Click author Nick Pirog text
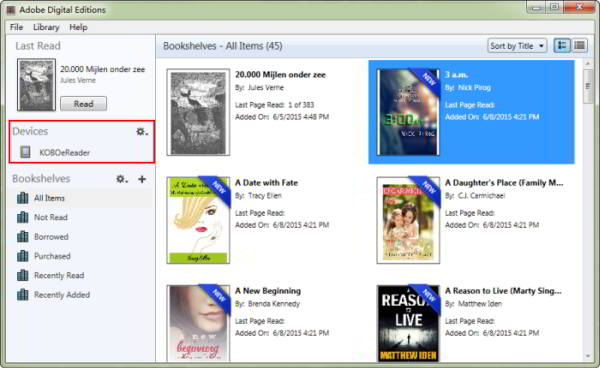This screenshot has width=600, height=368. pos(474,88)
